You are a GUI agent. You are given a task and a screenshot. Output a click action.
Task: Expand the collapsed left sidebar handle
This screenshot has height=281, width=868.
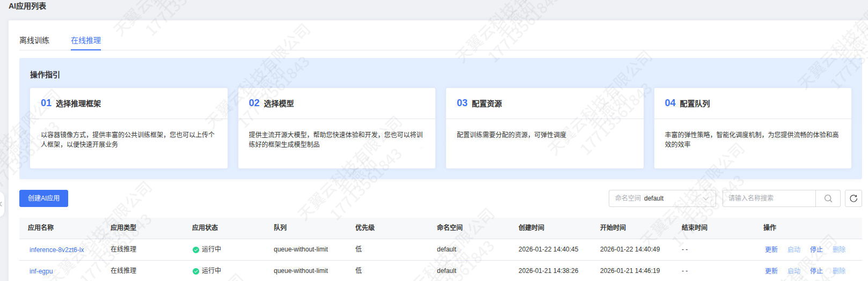pyautogui.click(x=2, y=204)
